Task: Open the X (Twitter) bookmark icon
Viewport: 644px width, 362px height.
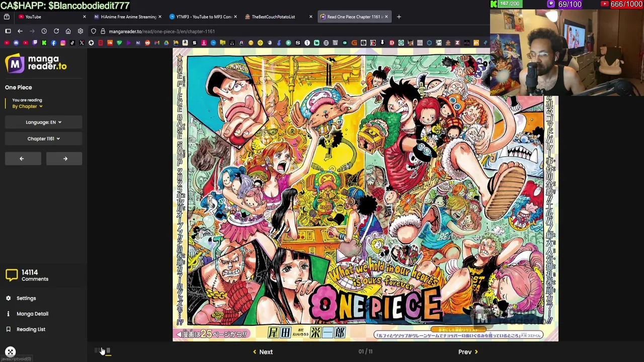Action: [x=82, y=43]
